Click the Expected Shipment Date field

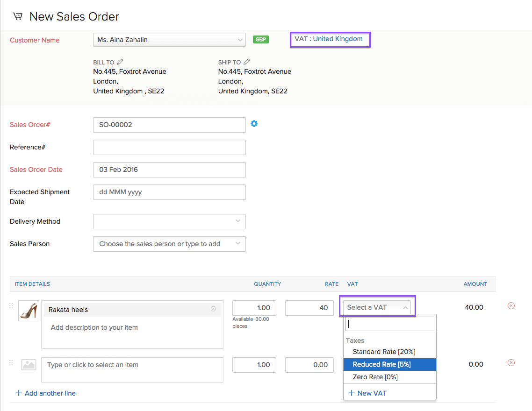[x=169, y=192]
